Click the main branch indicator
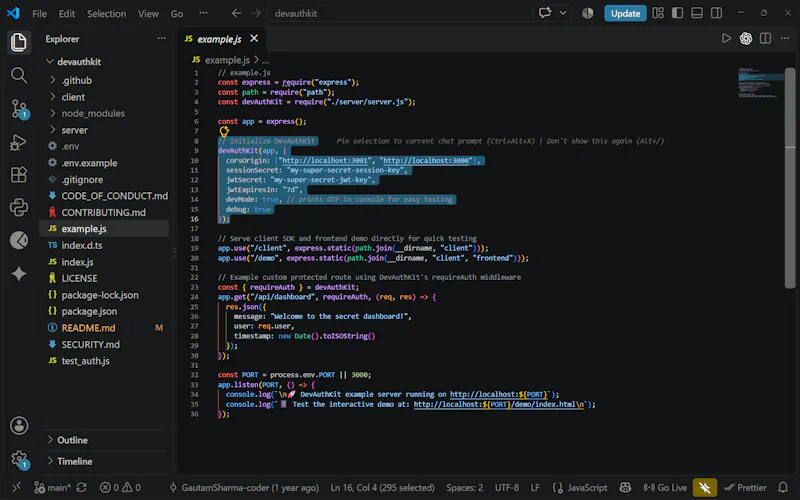Image resolution: width=800 pixels, height=500 pixels. (53, 488)
